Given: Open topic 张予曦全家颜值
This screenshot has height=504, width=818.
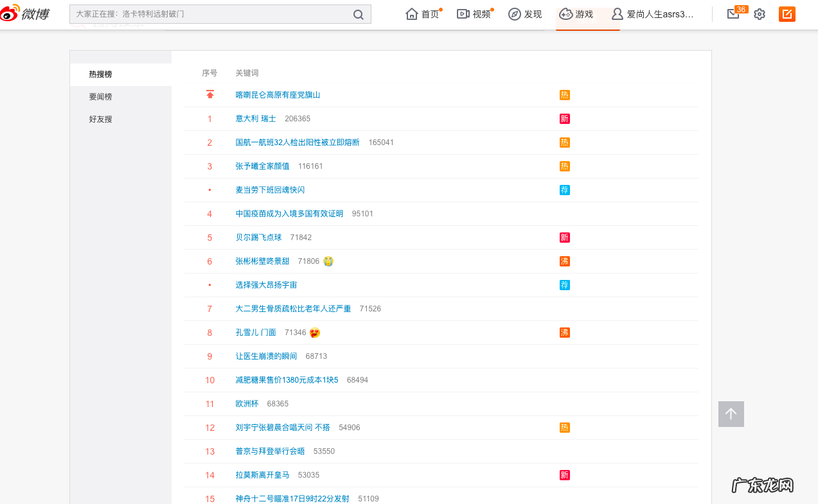Looking at the screenshot, I should [262, 166].
